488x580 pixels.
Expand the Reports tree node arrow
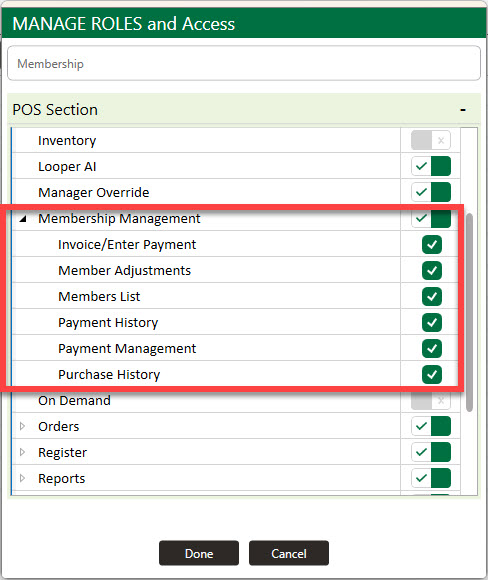coord(23,478)
